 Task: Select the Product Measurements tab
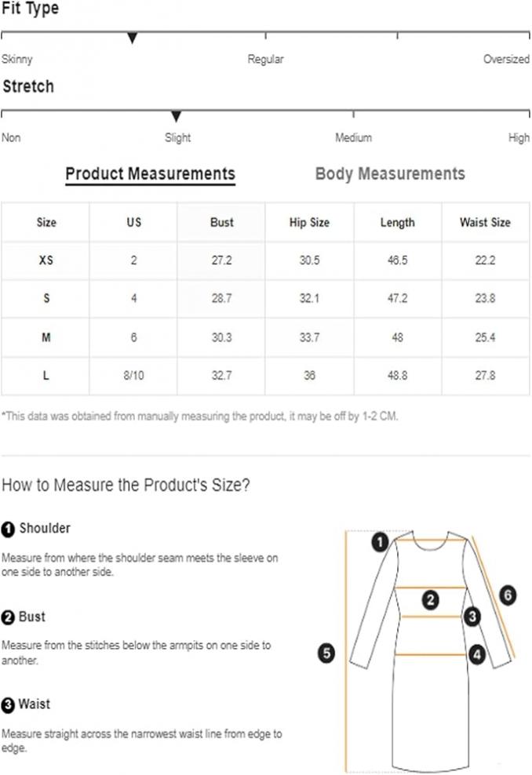151,174
